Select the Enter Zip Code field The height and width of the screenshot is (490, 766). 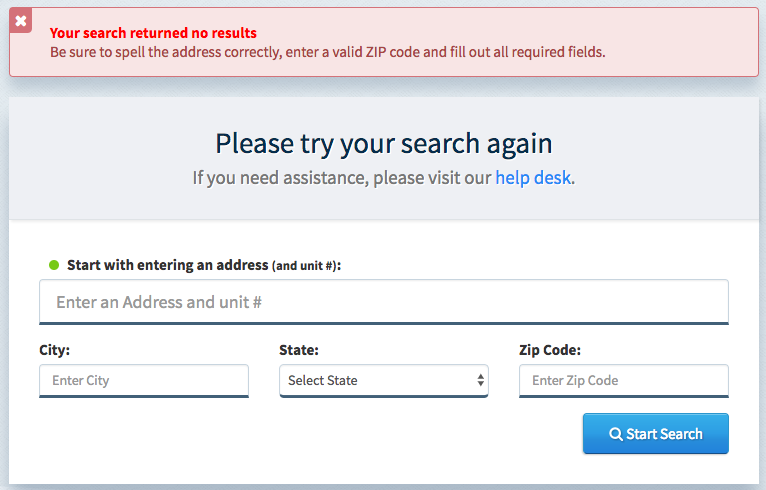coord(623,380)
